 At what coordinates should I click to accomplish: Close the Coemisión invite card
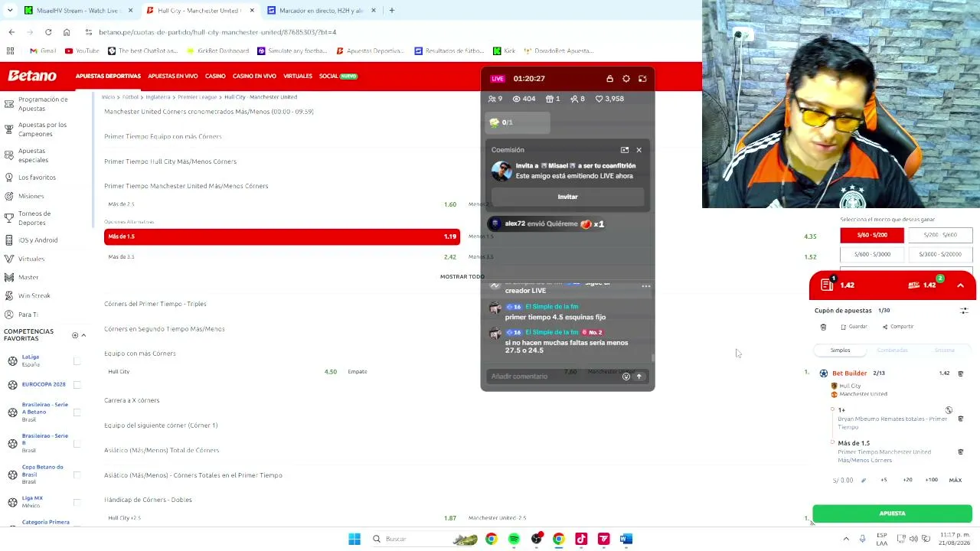(639, 150)
